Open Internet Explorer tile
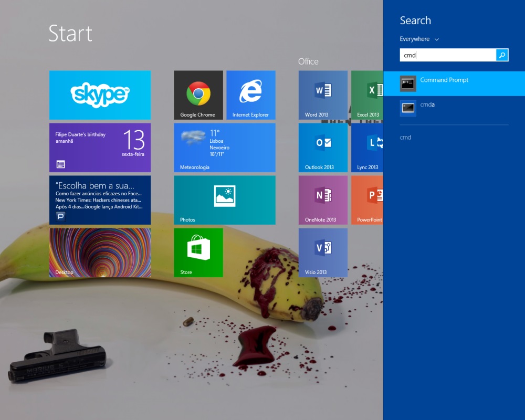 coord(251,95)
